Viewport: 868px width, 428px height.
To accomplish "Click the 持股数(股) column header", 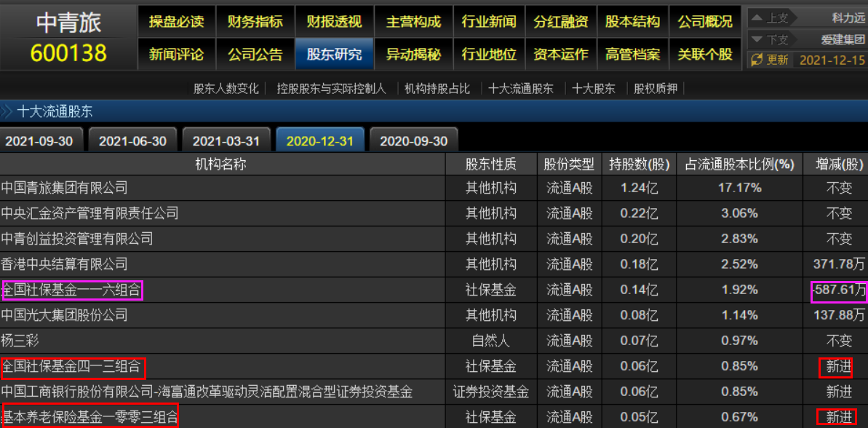I will pyautogui.click(x=640, y=164).
